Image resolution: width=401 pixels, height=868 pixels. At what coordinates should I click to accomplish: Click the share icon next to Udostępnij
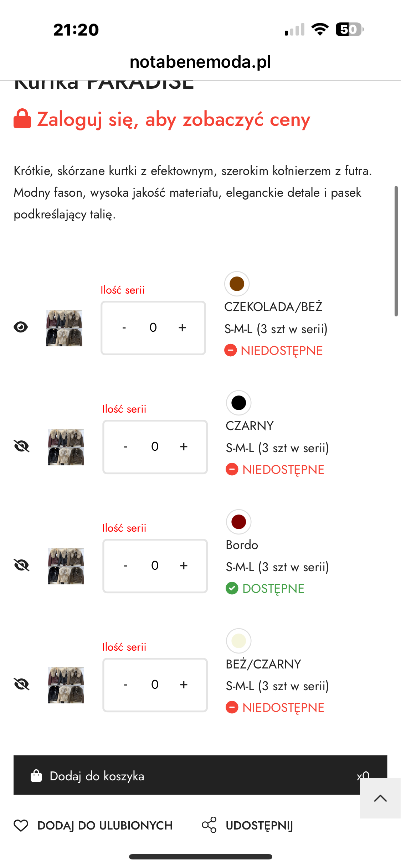tap(209, 825)
